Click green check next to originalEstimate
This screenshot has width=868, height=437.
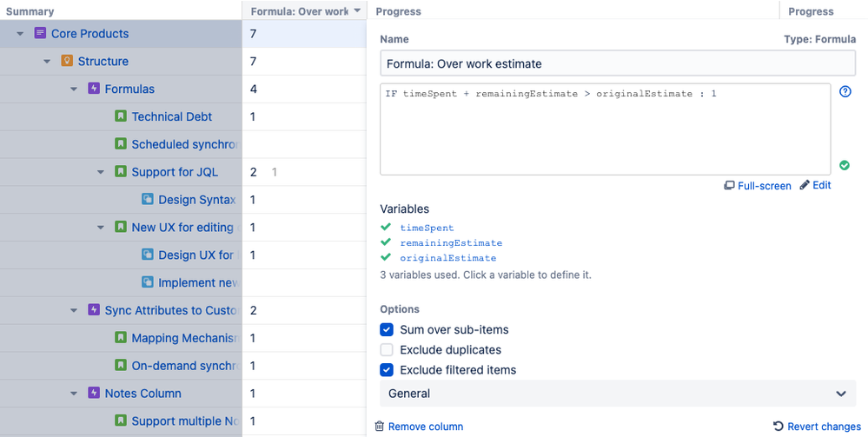coord(386,257)
